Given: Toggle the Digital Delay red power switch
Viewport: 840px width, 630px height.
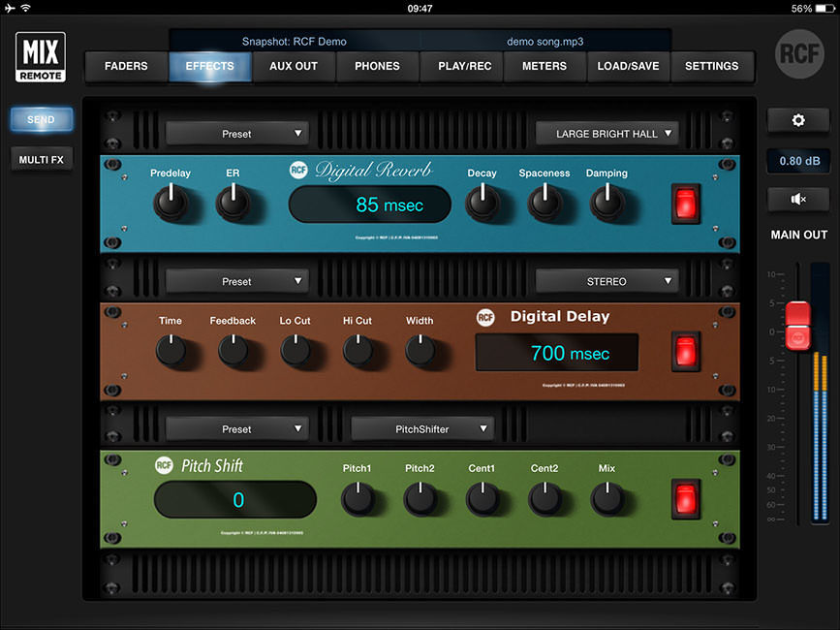Looking at the screenshot, I should 687,352.
